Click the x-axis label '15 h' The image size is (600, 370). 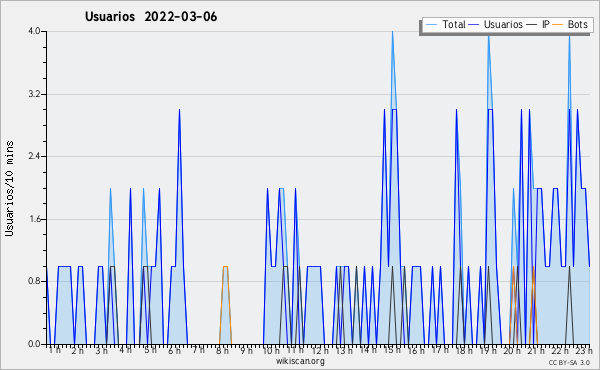pyautogui.click(x=392, y=350)
